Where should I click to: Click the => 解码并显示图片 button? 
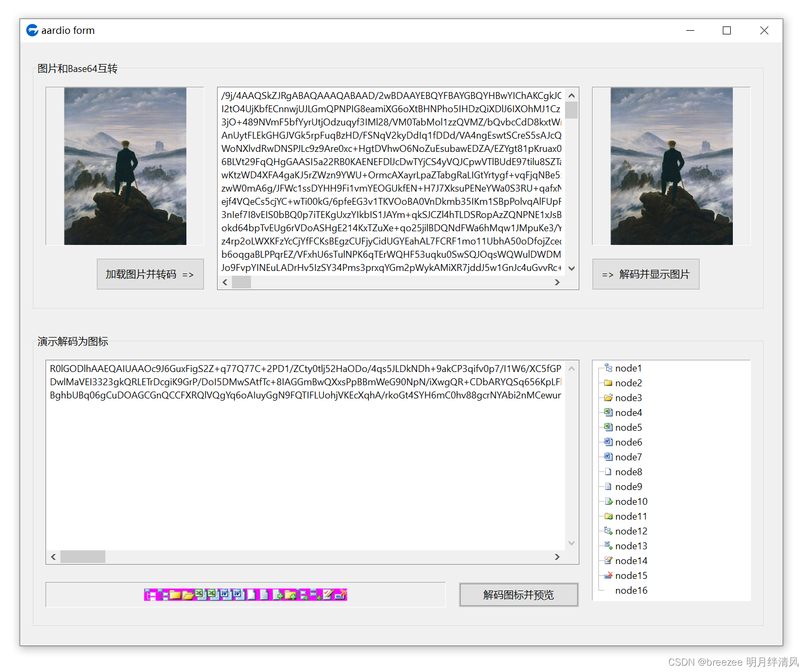(x=645, y=274)
